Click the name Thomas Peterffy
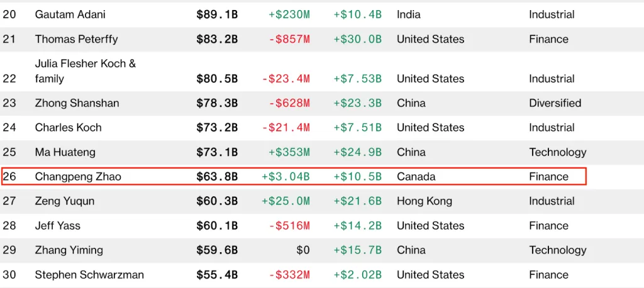Viewport: 644px width, 288px height. pyautogui.click(x=76, y=39)
